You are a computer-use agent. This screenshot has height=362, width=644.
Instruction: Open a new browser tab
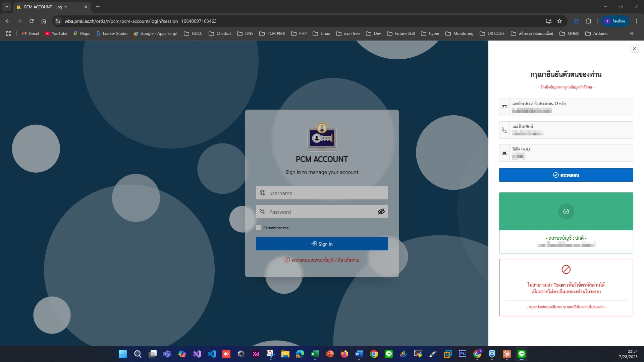click(x=98, y=7)
